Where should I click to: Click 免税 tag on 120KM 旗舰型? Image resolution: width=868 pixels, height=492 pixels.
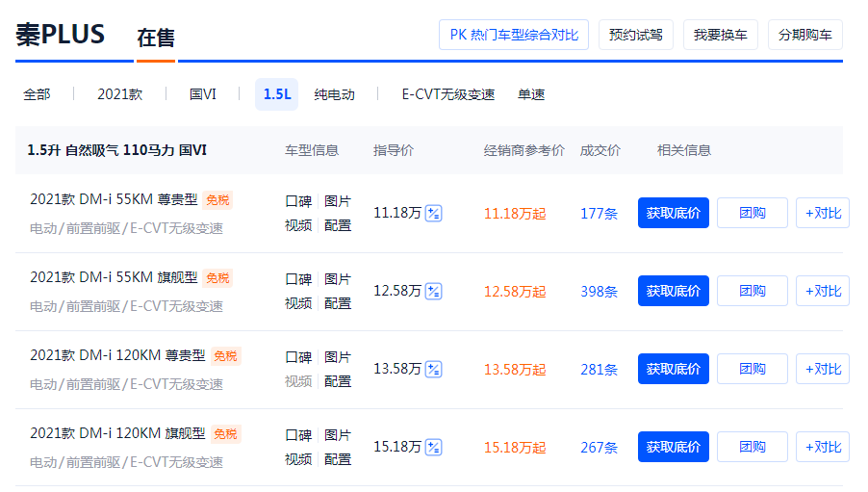click(225, 434)
